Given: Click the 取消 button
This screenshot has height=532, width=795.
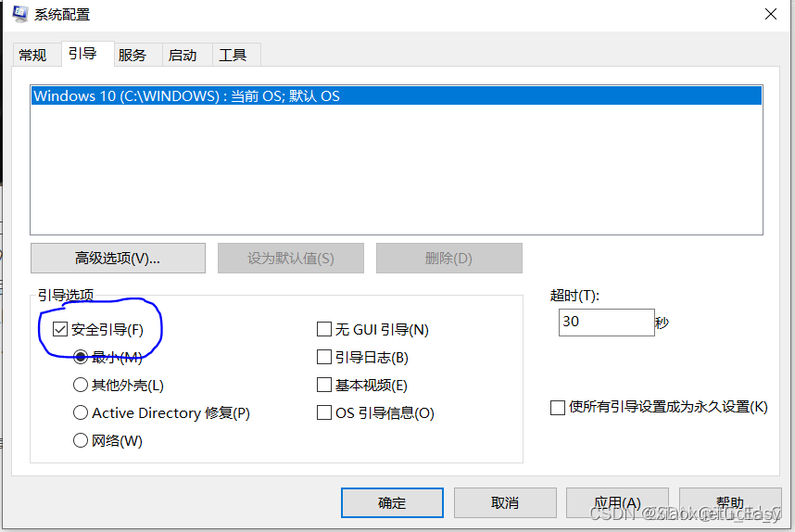Looking at the screenshot, I should click(x=505, y=502).
